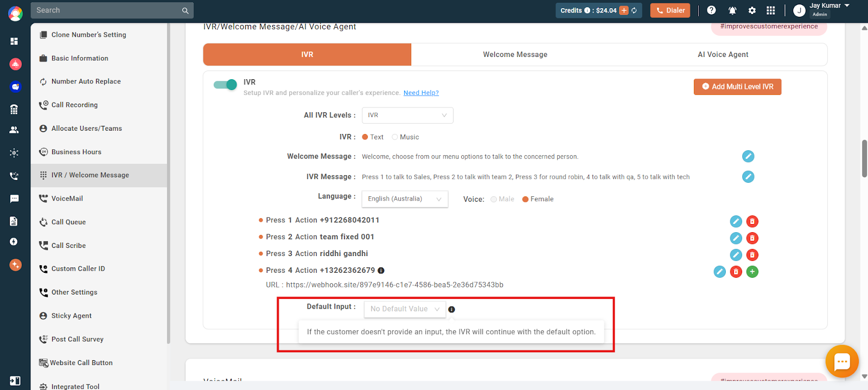Viewport: 868px width, 390px height.
Task: Edit the Press 3 riddhi gandhi action
Action: pyautogui.click(x=736, y=255)
